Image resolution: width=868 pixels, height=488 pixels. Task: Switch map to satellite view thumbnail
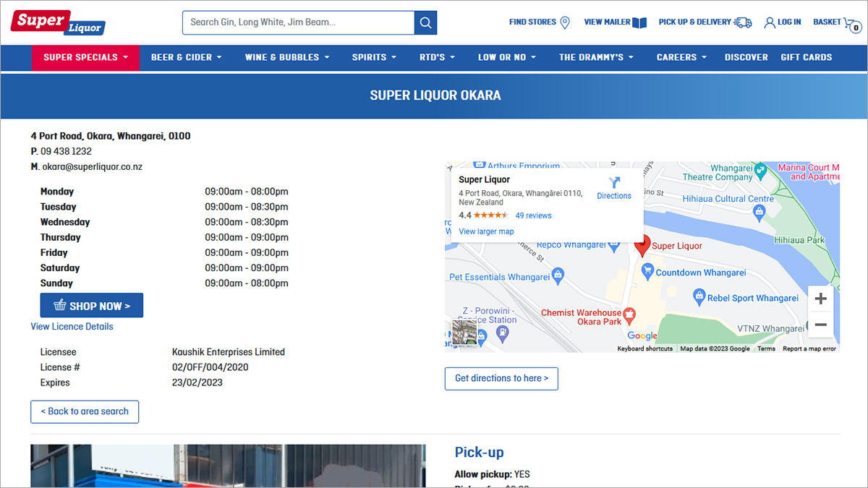464,333
